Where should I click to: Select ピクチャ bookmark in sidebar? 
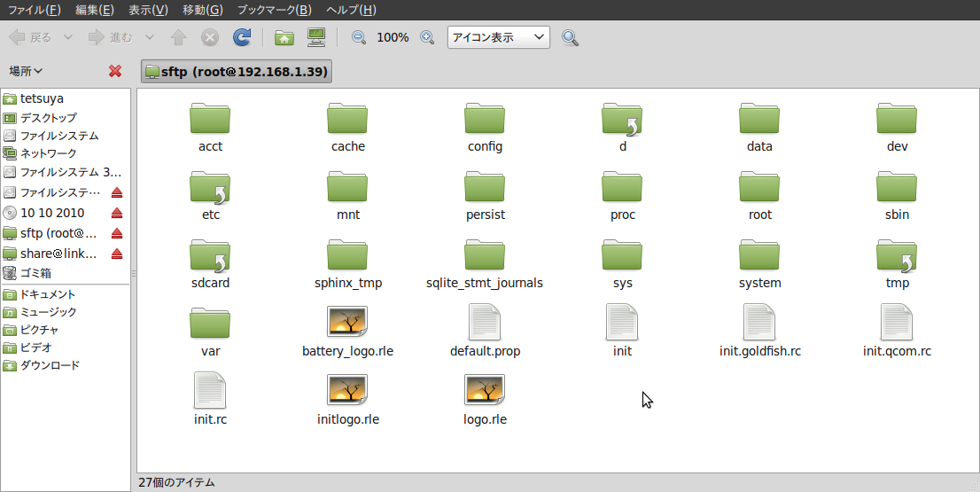point(65,330)
